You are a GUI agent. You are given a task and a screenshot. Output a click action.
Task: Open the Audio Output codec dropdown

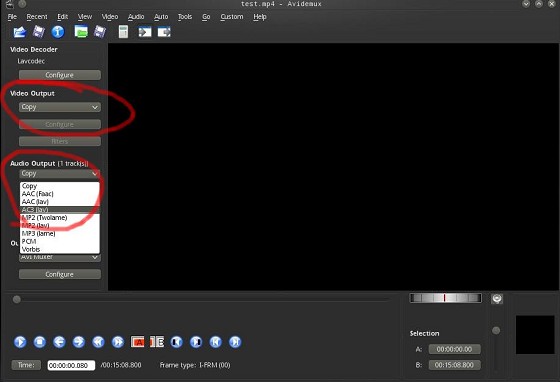pyautogui.click(x=60, y=174)
